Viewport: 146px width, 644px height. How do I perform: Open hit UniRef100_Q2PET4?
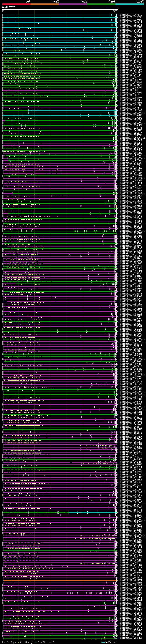click(x=131, y=42)
